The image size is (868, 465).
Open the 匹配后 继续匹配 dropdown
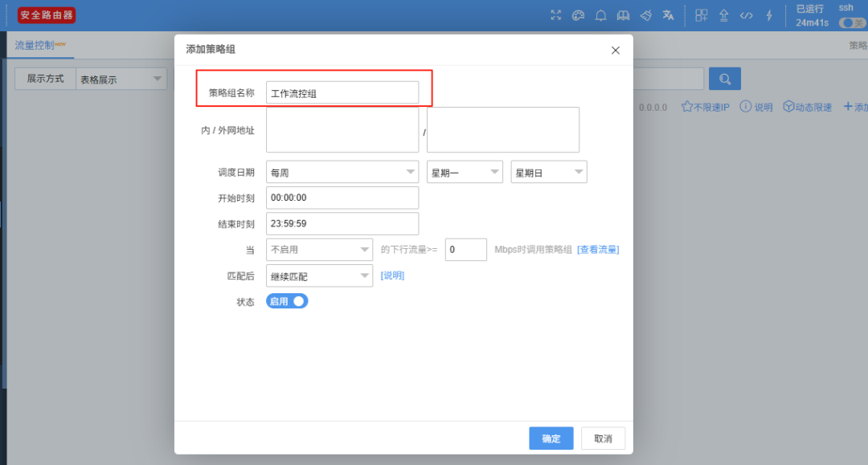click(x=319, y=275)
